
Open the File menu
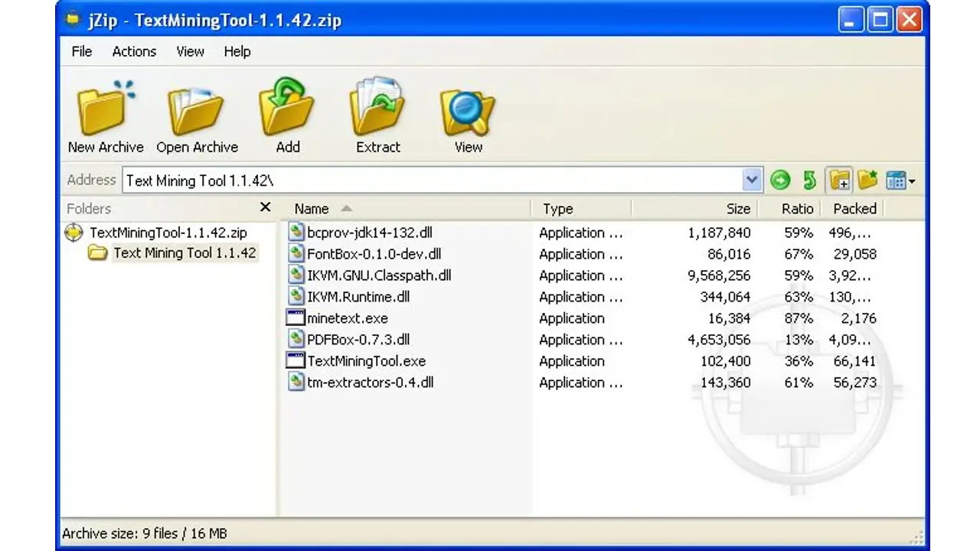click(81, 51)
